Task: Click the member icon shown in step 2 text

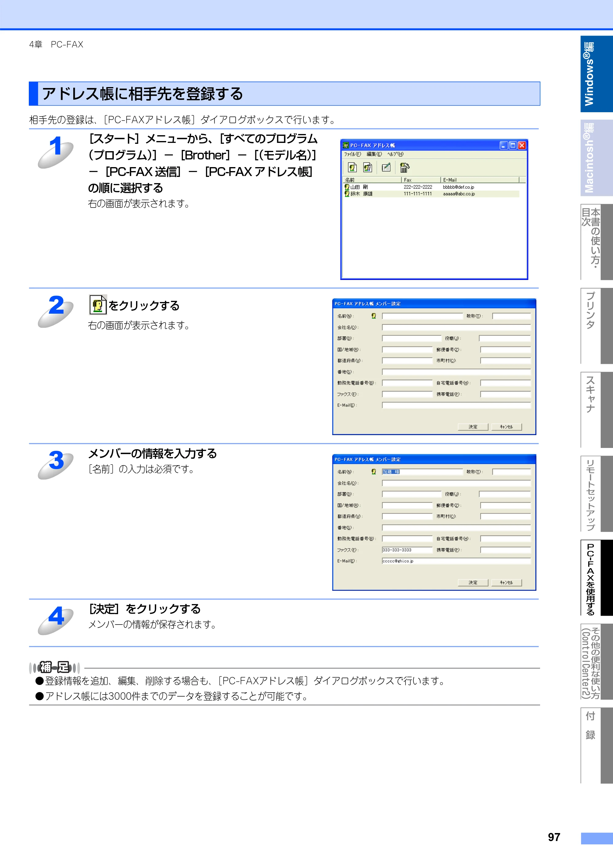Action: pos(98,305)
